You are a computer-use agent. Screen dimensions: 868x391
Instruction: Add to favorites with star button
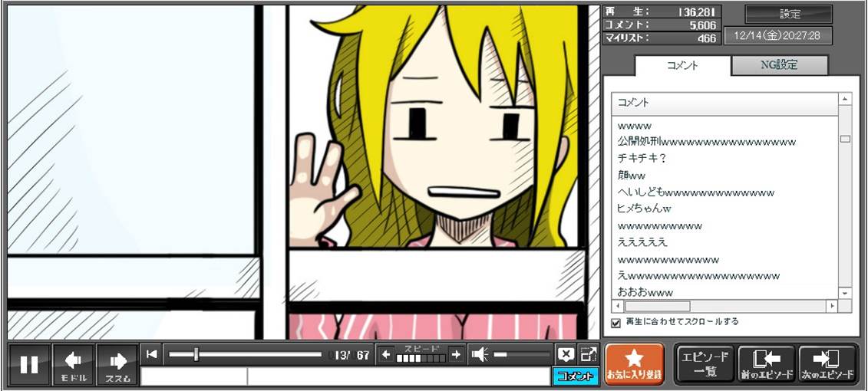(634, 364)
